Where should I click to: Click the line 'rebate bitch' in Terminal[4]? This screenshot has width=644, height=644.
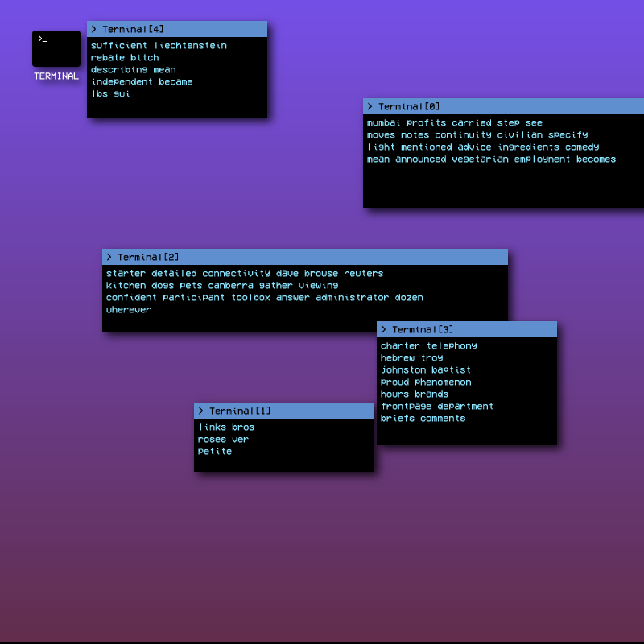pyautogui.click(x=125, y=57)
